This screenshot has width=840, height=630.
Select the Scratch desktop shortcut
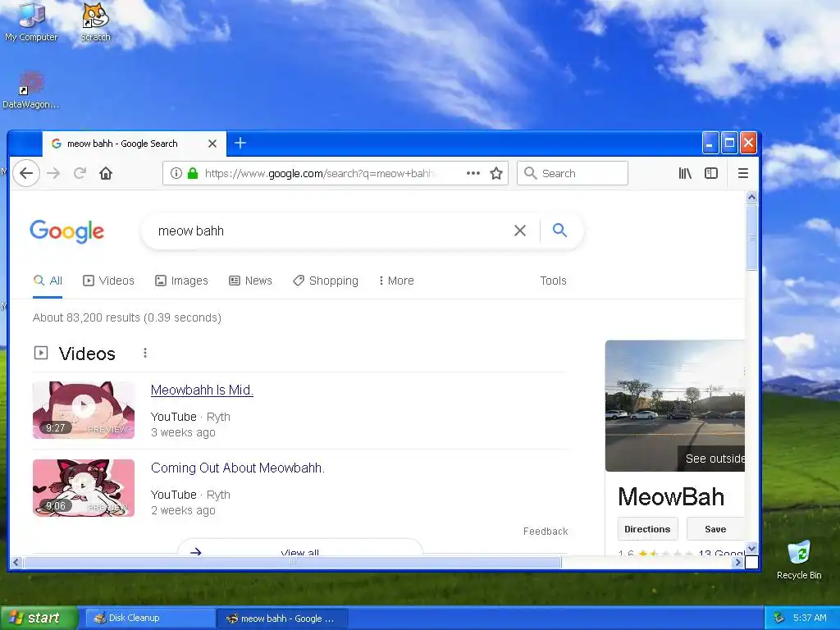(95, 22)
